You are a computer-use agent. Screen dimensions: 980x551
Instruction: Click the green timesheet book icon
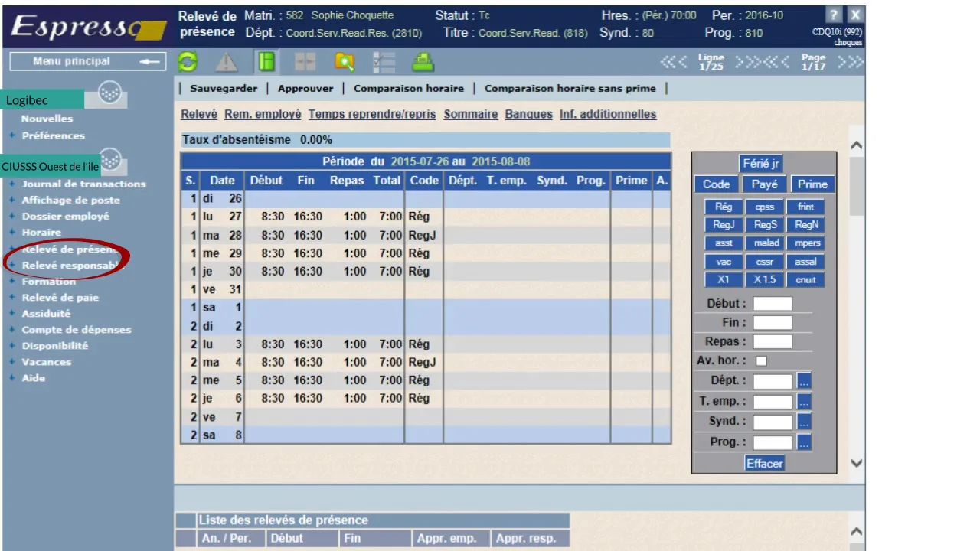pos(266,62)
